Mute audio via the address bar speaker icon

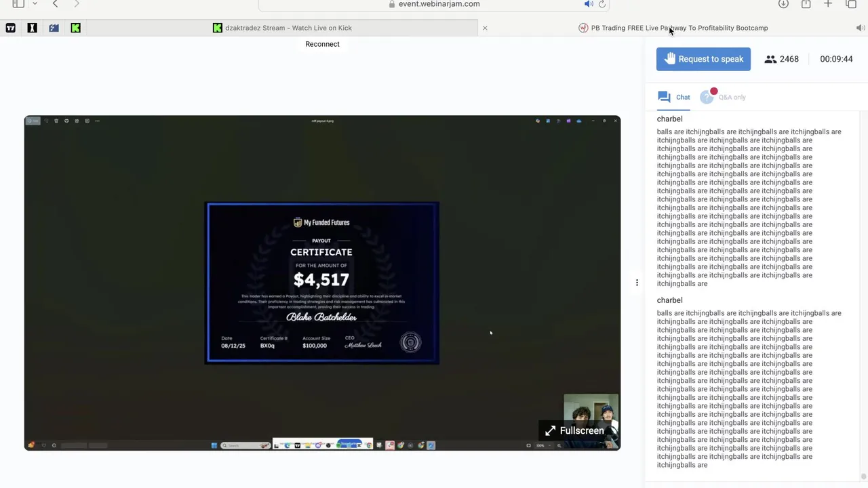pyautogui.click(x=589, y=4)
